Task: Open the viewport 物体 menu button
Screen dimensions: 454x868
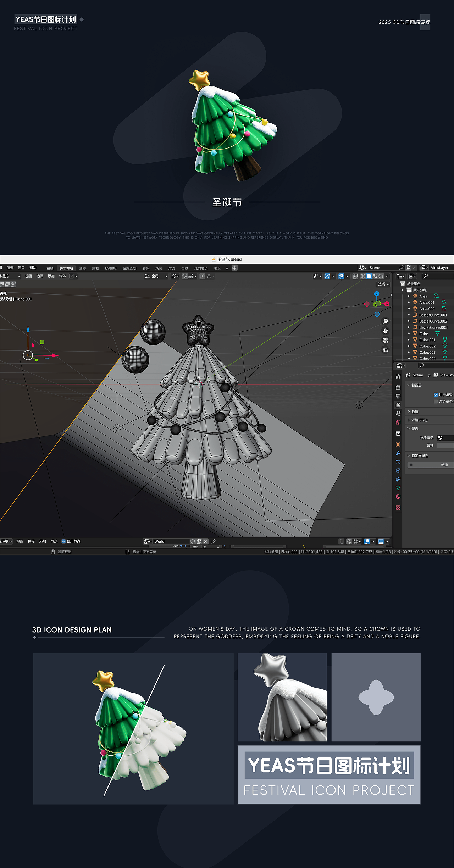Action: (x=62, y=276)
